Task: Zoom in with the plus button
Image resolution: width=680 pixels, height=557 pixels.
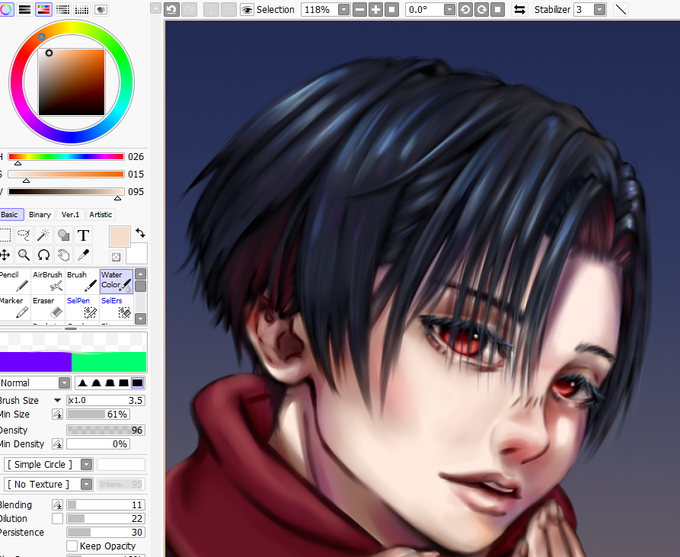Action: tap(376, 10)
